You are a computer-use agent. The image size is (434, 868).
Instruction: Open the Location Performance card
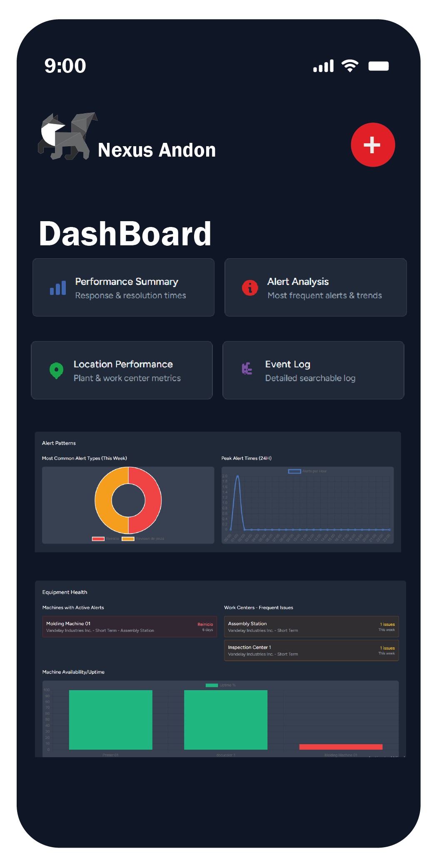click(x=122, y=370)
